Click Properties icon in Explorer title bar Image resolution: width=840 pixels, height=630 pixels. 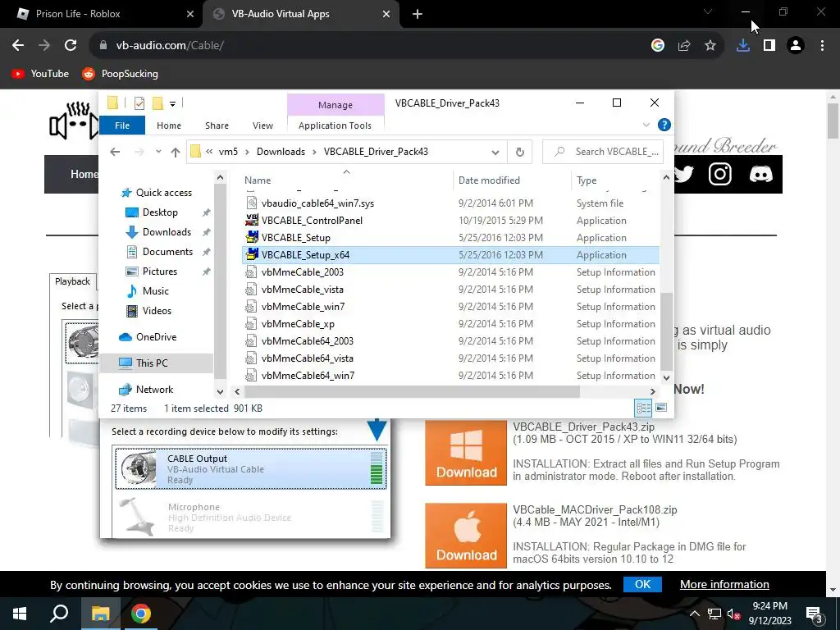pyautogui.click(x=139, y=103)
